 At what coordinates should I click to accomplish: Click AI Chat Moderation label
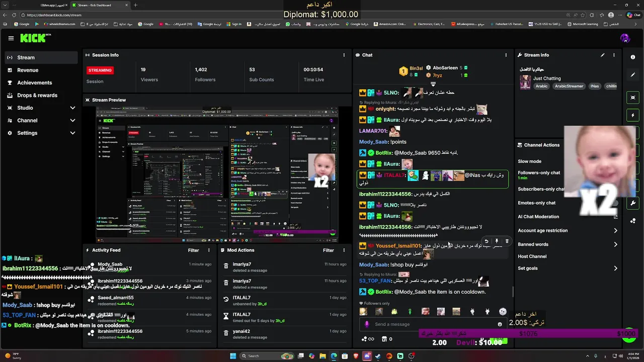tap(538, 217)
